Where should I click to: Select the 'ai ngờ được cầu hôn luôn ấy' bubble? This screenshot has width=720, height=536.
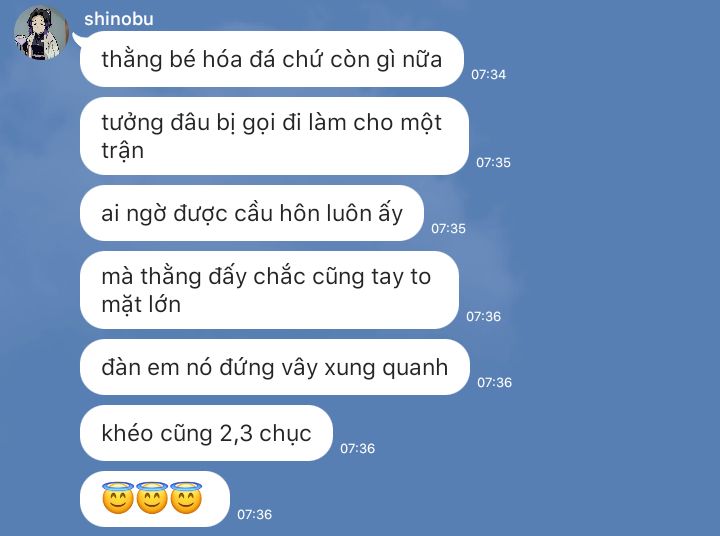252,213
